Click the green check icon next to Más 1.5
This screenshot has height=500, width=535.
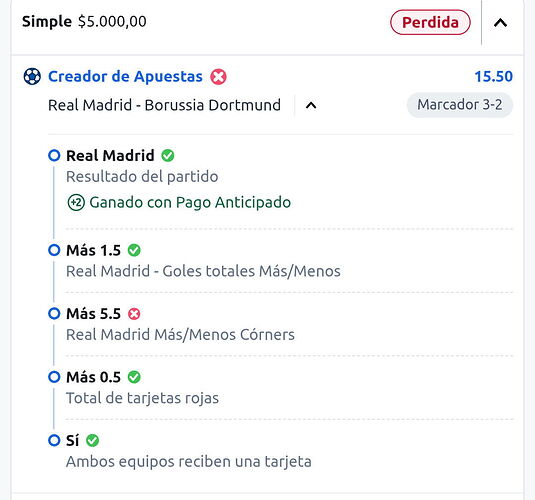click(134, 250)
